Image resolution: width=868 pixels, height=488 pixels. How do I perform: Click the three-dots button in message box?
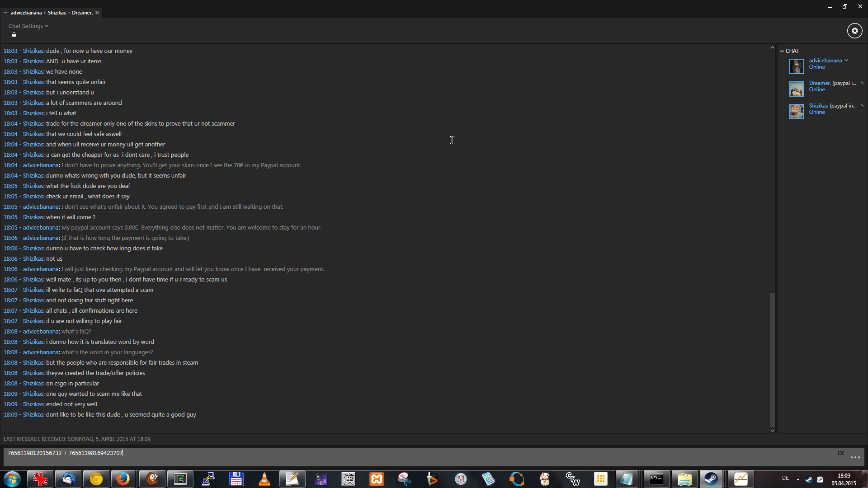click(x=855, y=457)
